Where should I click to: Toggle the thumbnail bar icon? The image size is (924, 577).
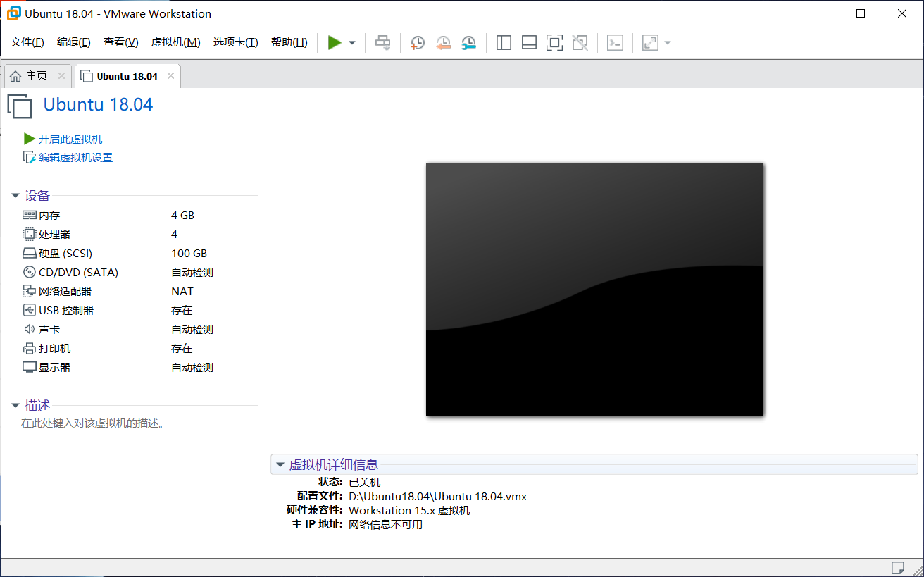[529, 43]
